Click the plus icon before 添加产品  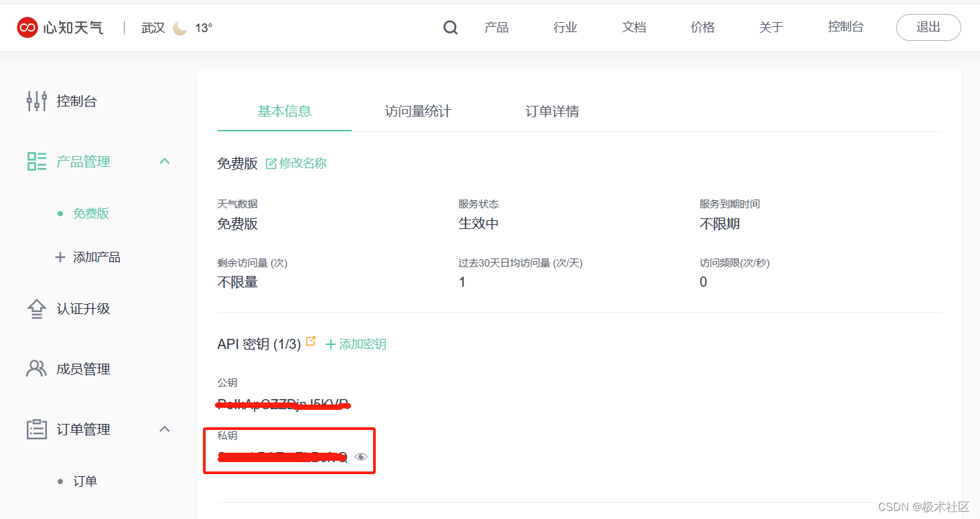60,257
